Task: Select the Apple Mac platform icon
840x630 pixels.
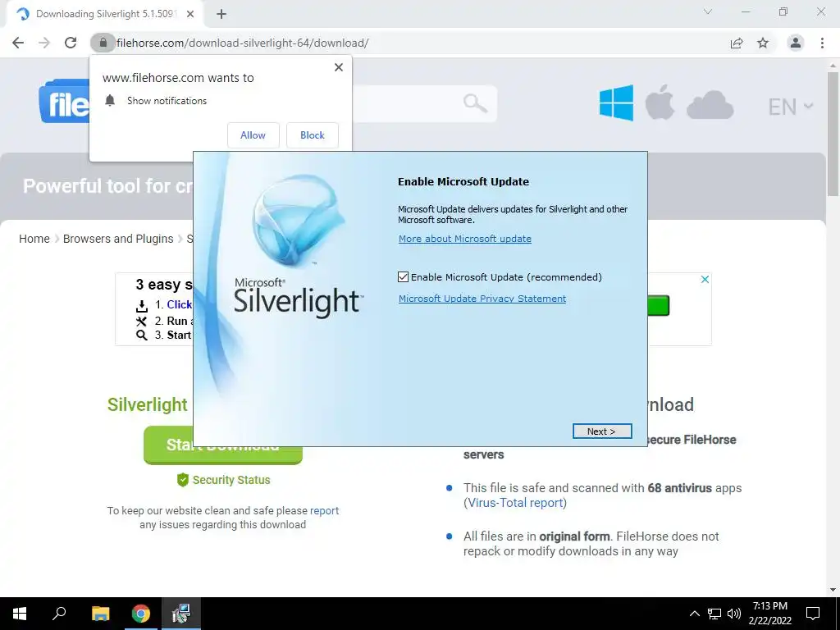Action: pos(660,103)
